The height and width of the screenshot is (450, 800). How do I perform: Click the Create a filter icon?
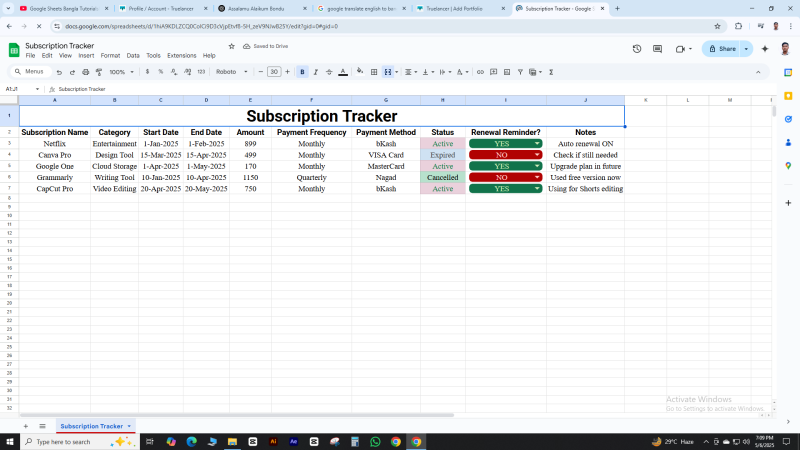[520, 72]
